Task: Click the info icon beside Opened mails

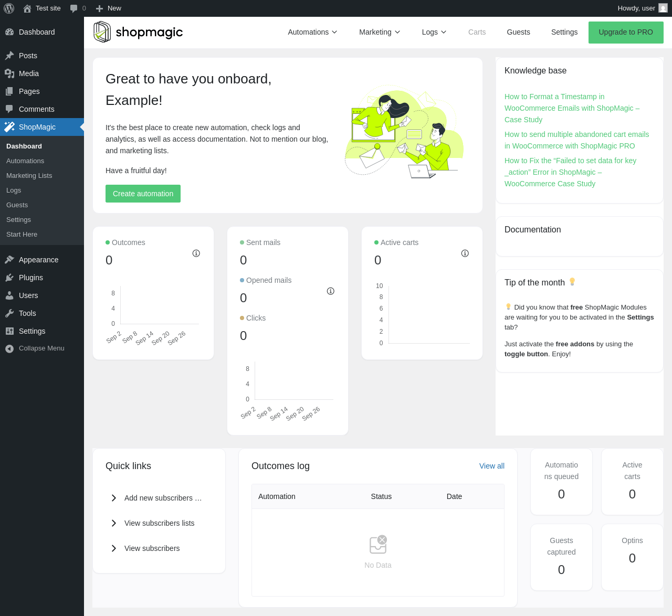Action: click(x=331, y=291)
